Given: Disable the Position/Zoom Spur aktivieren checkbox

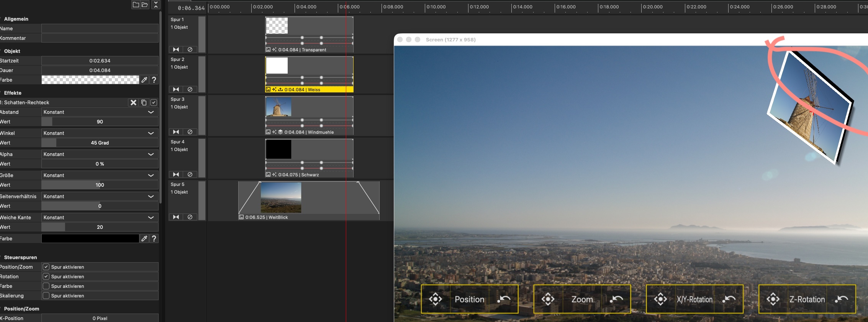Looking at the screenshot, I should (x=46, y=267).
